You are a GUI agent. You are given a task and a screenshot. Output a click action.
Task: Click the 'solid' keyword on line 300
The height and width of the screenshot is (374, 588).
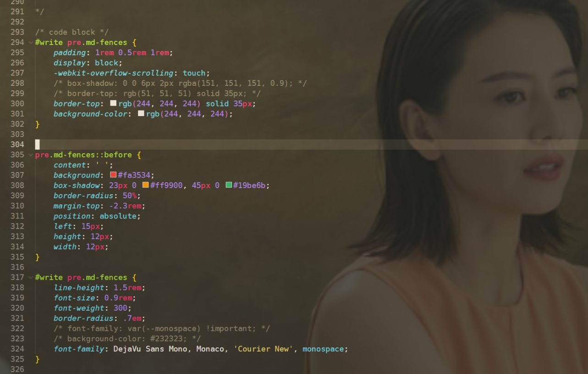217,104
